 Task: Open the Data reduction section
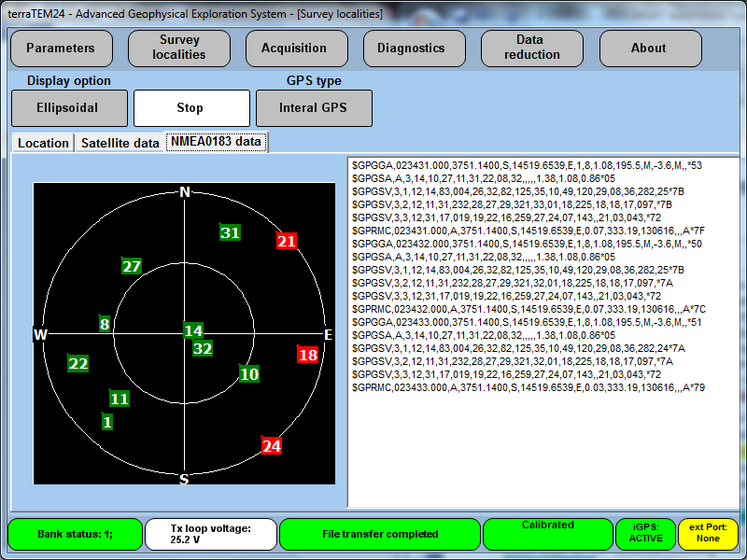[x=532, y=49]
